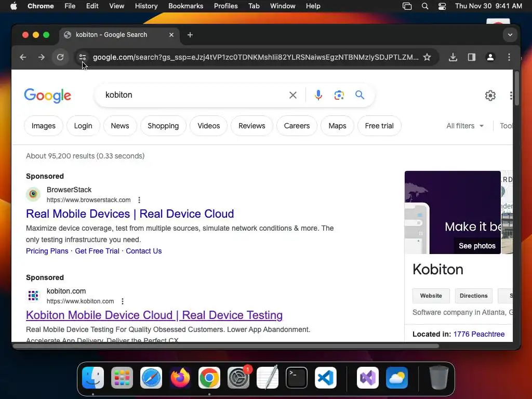Select the Shopping filter chip
Screen dimensions: 532x399
click(163, 126)
